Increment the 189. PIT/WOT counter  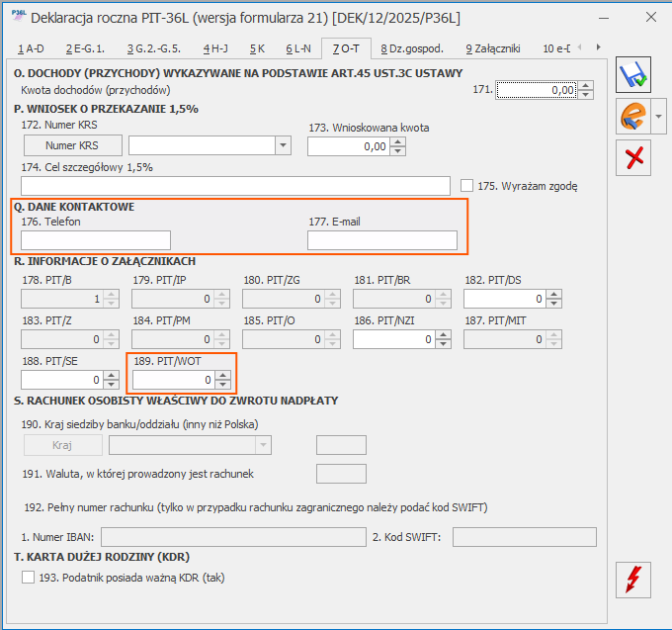(222, 375)
